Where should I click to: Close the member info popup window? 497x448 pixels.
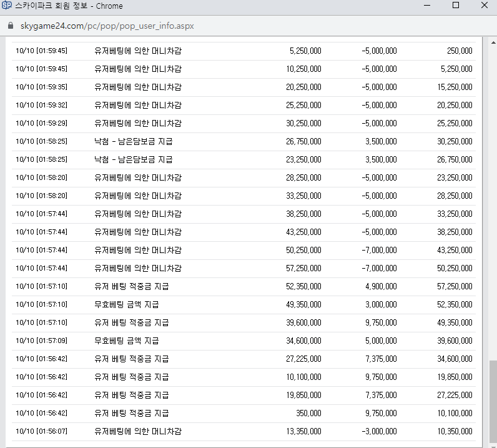485,6
